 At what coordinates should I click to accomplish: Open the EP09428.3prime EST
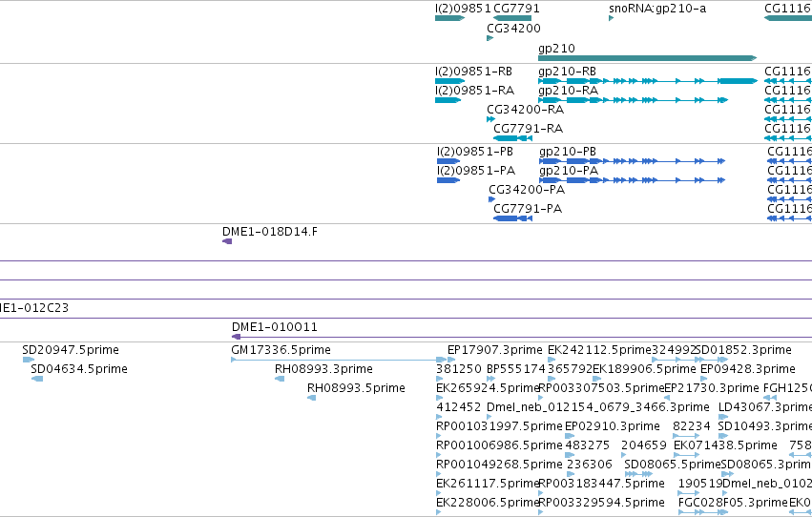click(x=704, y=380)
